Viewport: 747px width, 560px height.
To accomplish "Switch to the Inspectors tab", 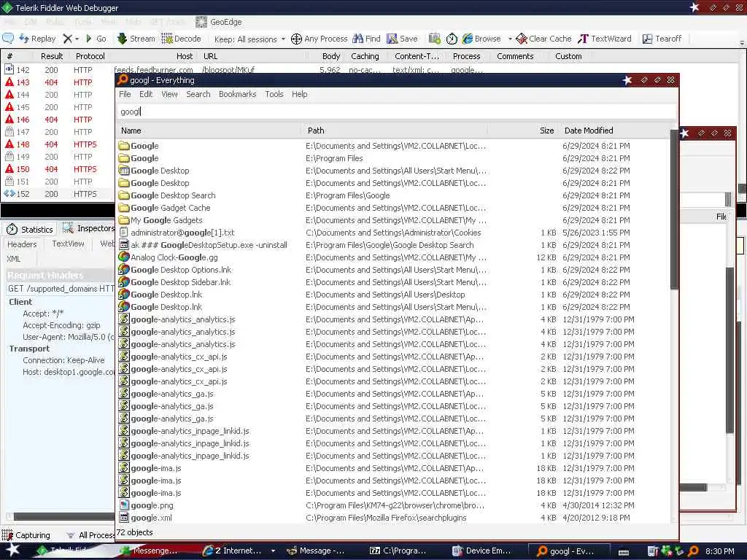I will (88, 228).
